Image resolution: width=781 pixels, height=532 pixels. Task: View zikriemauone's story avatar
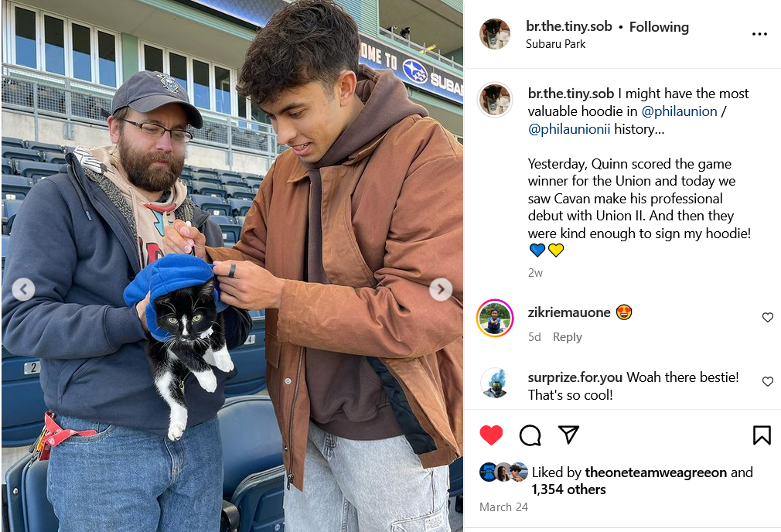point(495,318)
